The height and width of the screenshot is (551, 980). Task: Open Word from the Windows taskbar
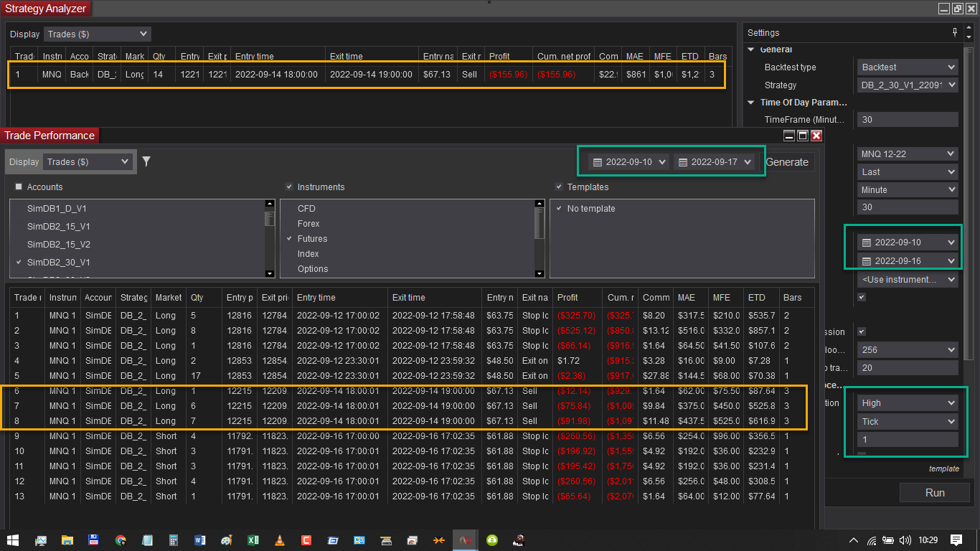pos(200,540)
